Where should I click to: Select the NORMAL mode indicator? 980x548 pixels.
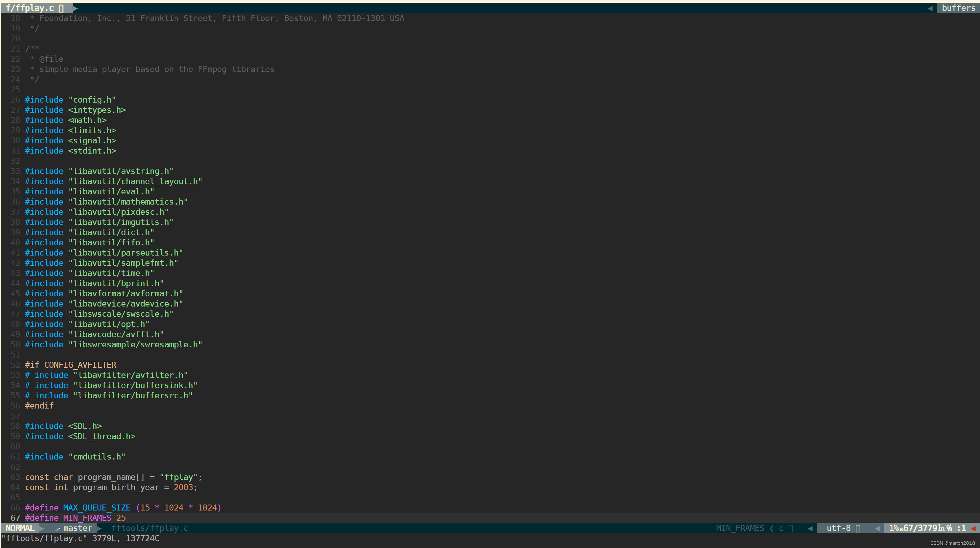pyautogui.click(x=20, y=528)
